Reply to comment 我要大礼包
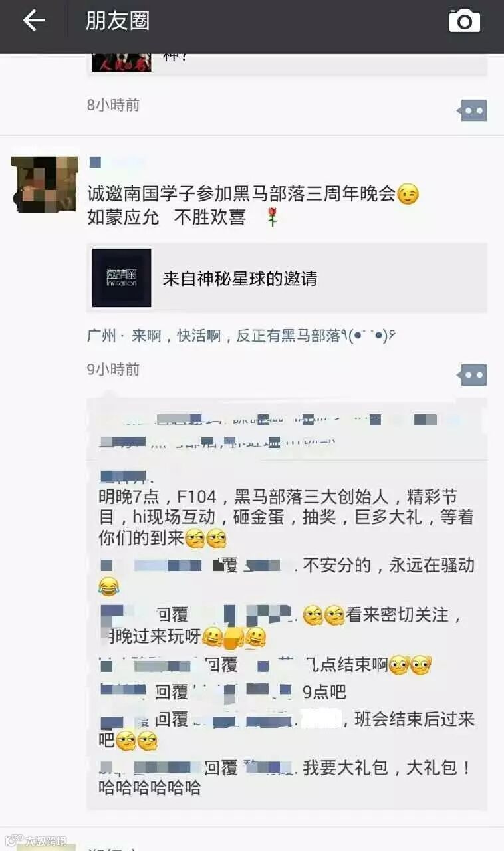This screenshot has height=851, width=504. (287, 778)
